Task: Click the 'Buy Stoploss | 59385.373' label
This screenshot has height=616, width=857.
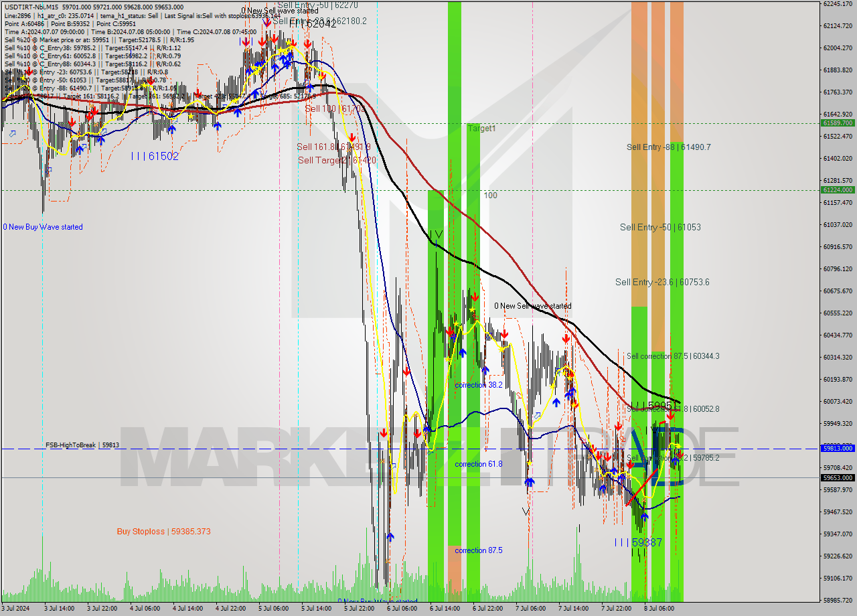Action: point(163,532)
